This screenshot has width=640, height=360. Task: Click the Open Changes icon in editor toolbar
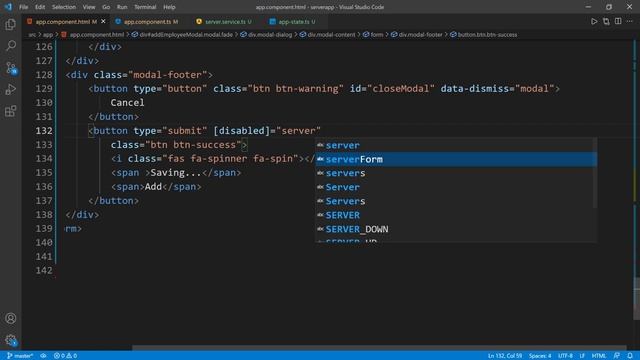click(x=606, y=21)
